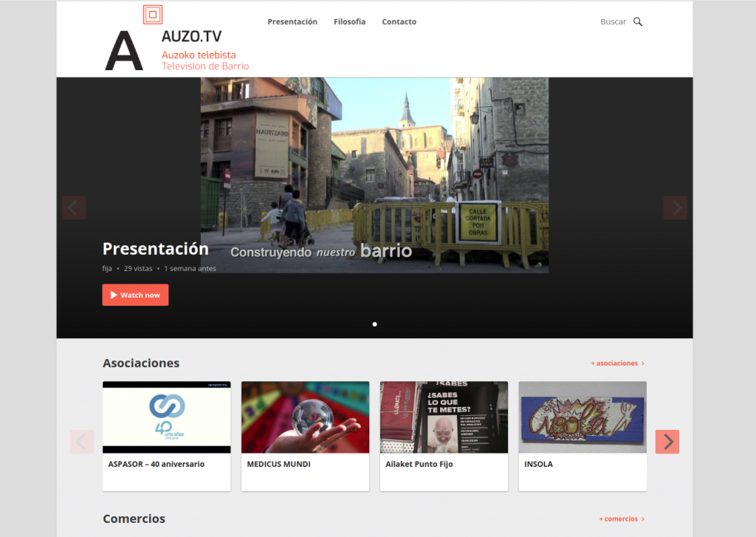
Task: Click the Watch now button
Action: tap(136, 295)
